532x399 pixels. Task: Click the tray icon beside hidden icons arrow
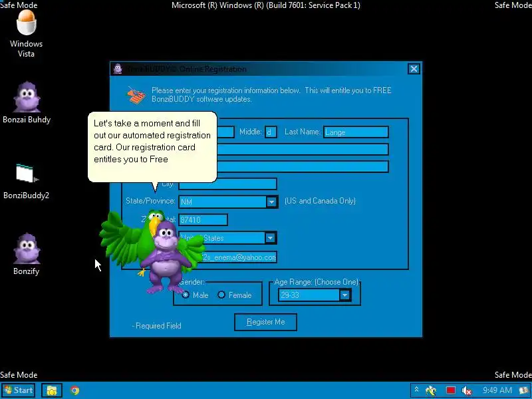click(431, 390)
